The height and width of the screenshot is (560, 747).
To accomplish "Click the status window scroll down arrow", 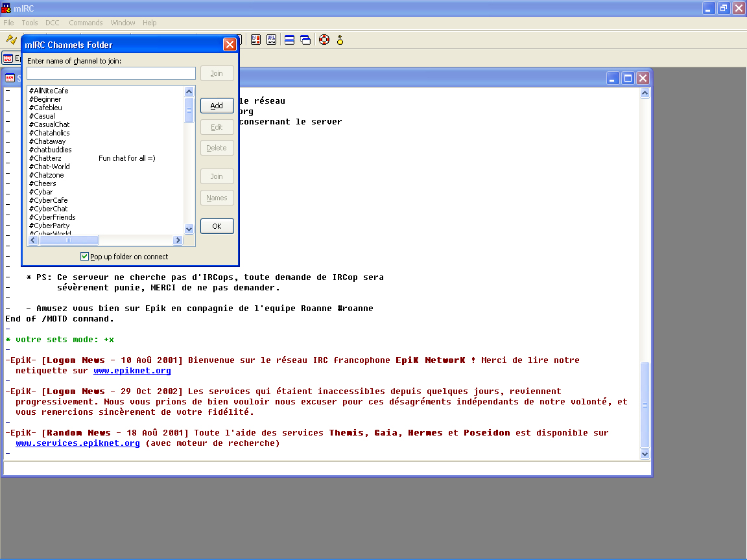I will click(645, 454).
